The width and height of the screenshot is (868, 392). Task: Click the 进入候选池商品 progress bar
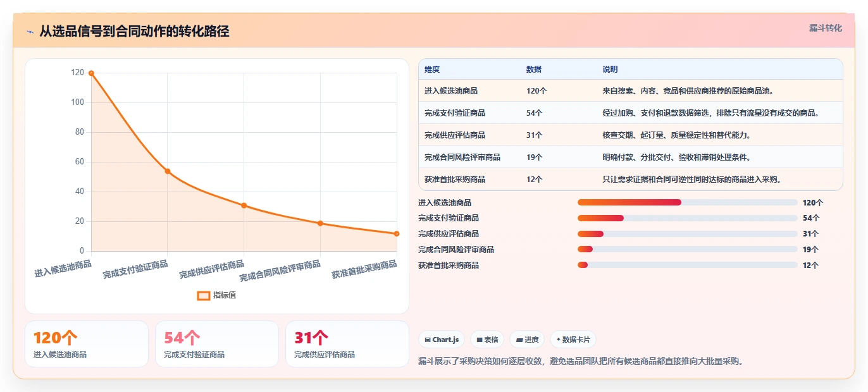688,202
